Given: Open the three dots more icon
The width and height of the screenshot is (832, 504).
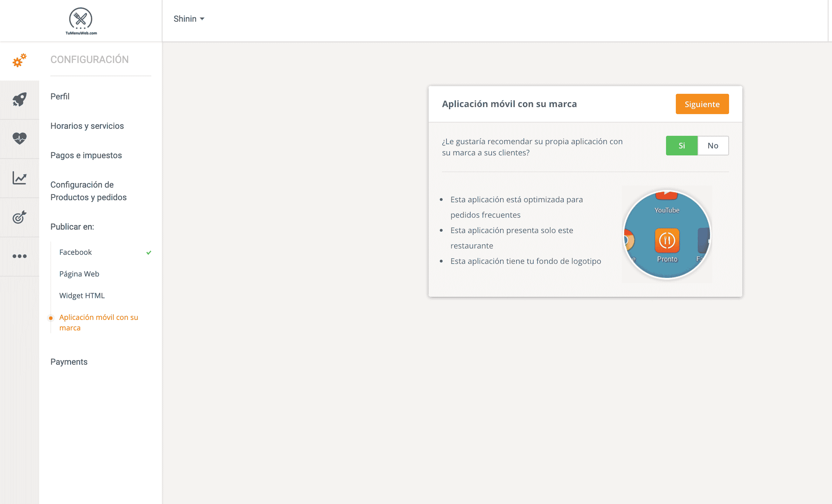Looking at the screenshot, I should pyautogui.click(x=20, y=256).
